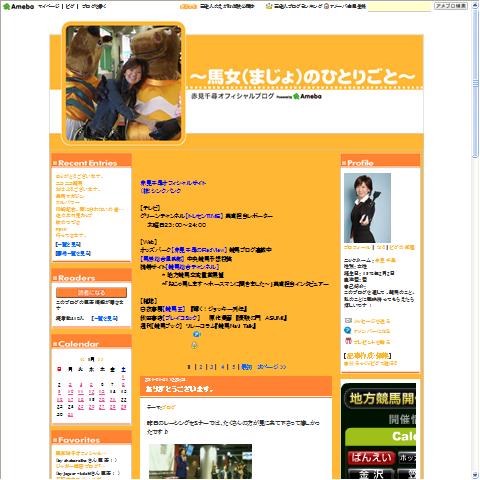Image resolution: width=480 pixels, height=480 pixels.
Task: Click the ばんえい button in the racing banner
Action: point(371,458)
